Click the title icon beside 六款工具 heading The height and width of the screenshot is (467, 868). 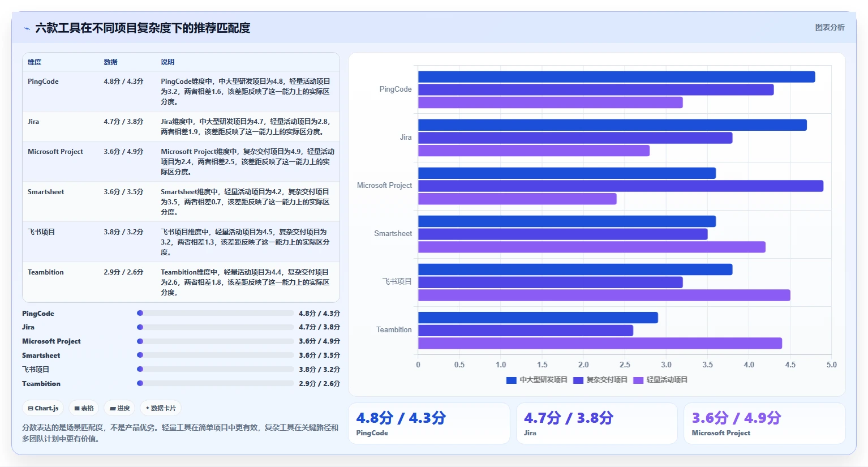(27, 28)
